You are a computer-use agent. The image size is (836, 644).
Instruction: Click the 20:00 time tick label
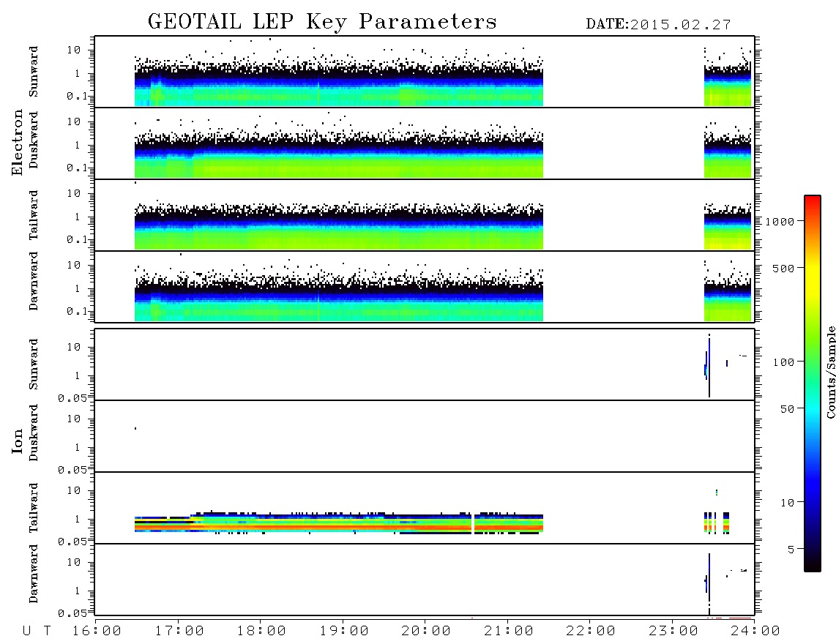(426, 632)
